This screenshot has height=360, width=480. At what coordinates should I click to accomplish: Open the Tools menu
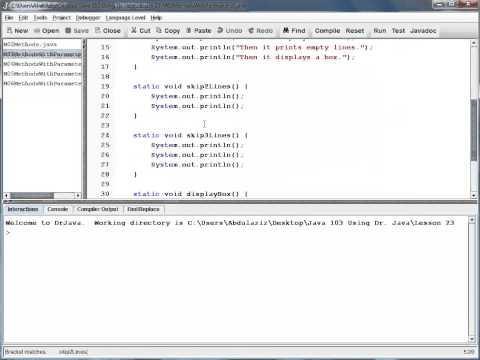point(40,18)
